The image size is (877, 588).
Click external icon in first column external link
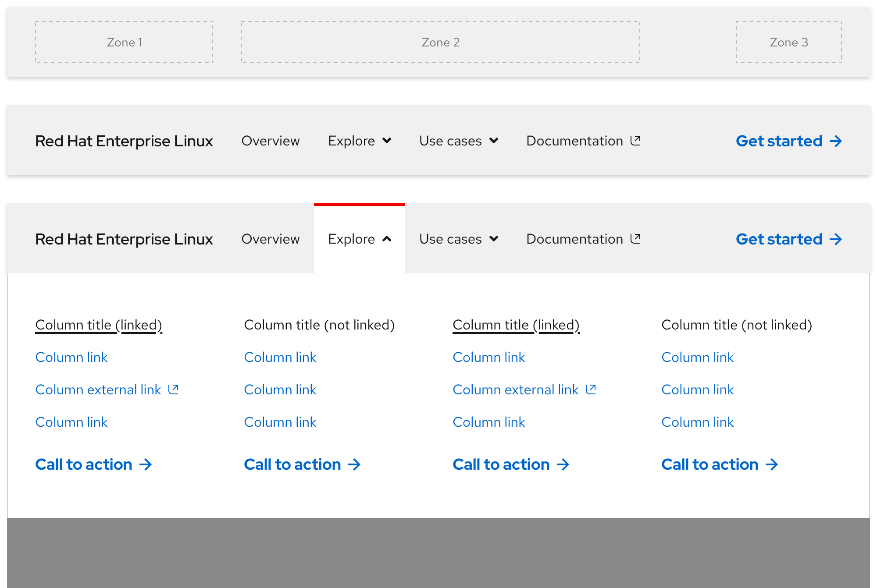pyautogui.click(x=174, y=389)
